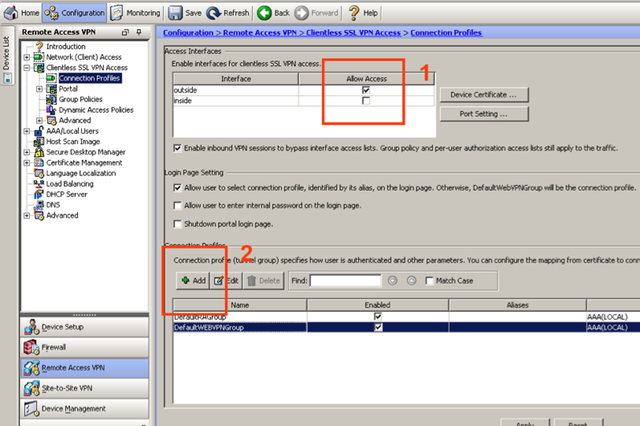Enable Shutdown portal login page

click(177, 224)
